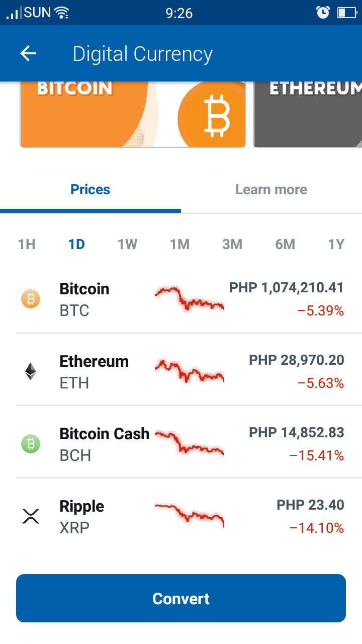Screen dimensions: 362x644
Task: Tap the Wi-Fi status icon
Action: 62,12
